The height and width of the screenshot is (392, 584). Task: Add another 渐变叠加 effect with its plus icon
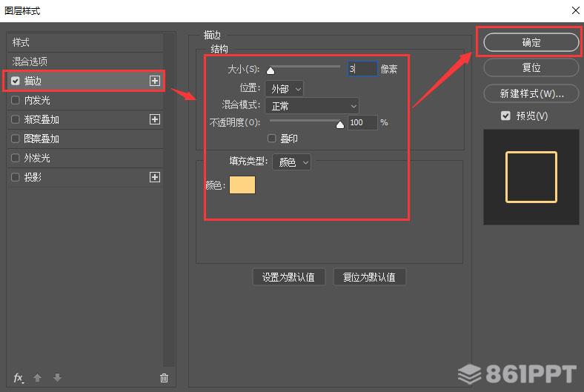coord(155,119)
